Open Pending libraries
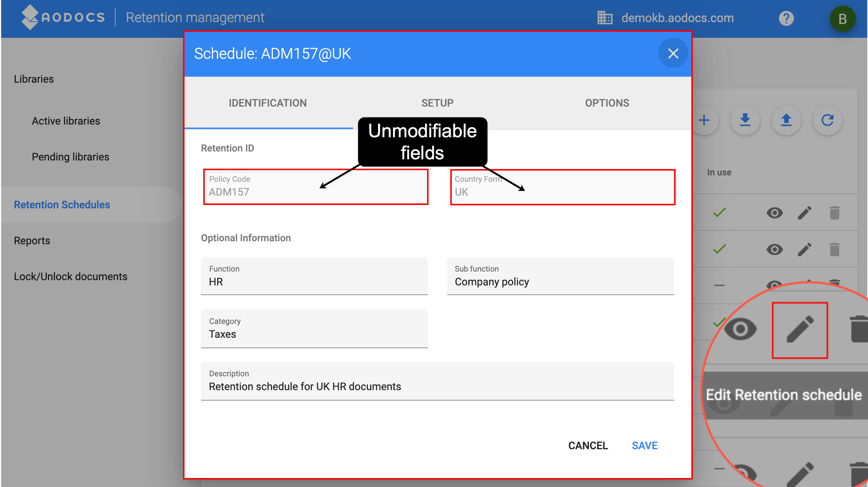Viewport: 868px width, 487px height. point(70,157)
